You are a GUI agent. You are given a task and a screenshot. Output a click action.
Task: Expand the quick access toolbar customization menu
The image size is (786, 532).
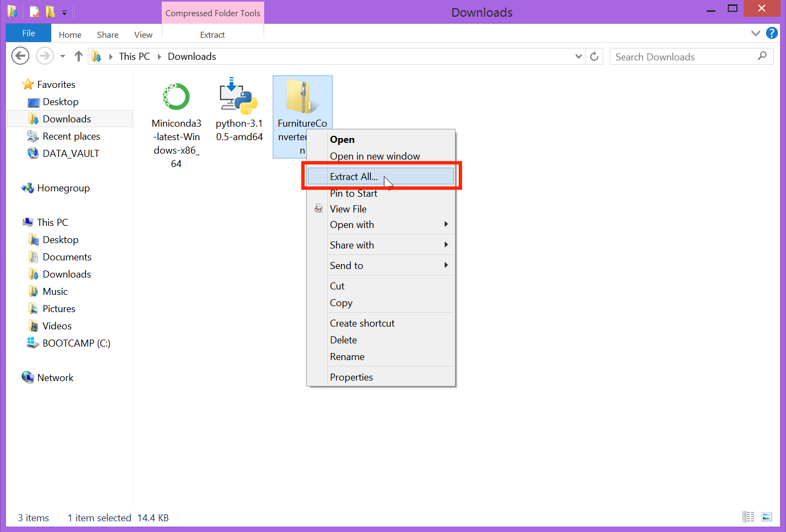64,11
